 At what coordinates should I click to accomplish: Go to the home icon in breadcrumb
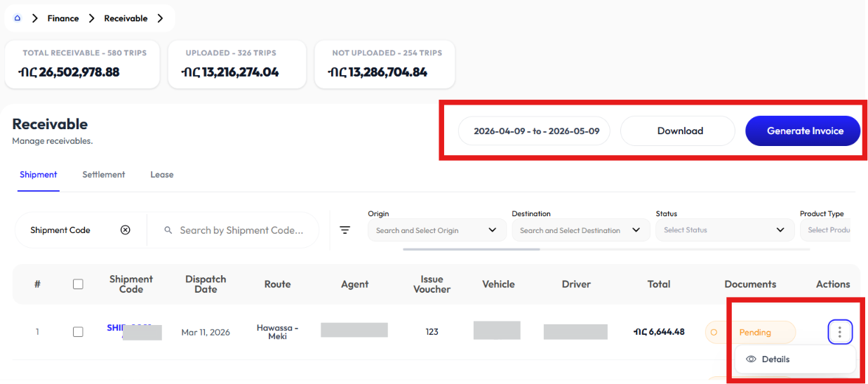(x=18, y=18)
